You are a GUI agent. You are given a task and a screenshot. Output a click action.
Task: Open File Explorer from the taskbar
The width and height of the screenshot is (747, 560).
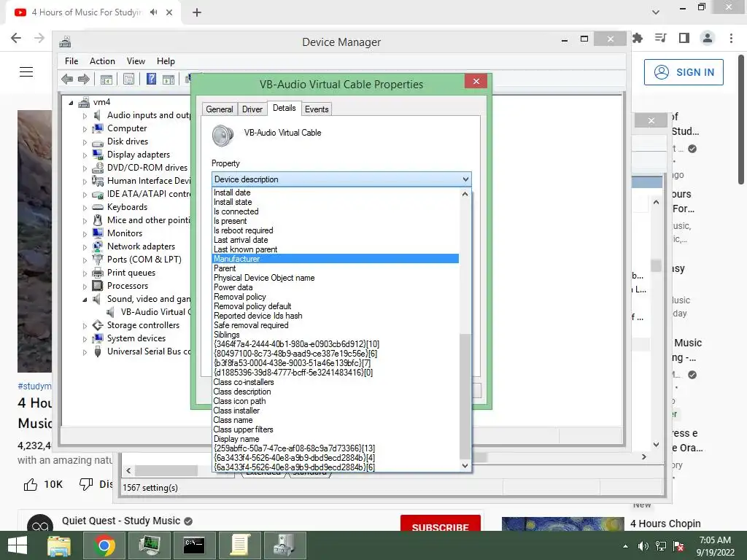pos(59,545)
